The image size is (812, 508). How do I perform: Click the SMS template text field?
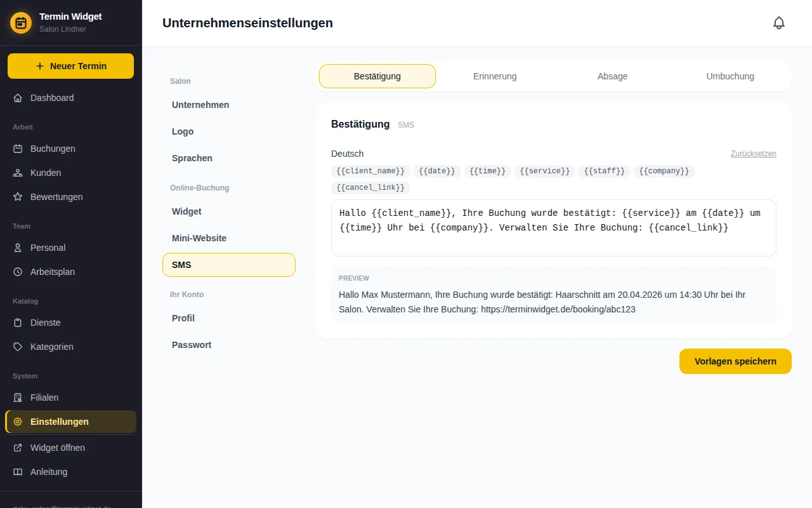(x=554, y=228)
